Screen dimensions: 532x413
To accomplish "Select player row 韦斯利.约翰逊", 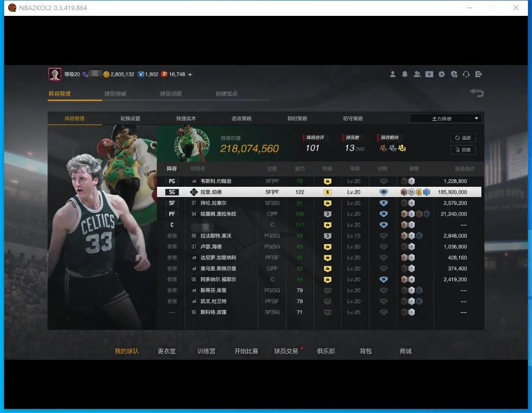I will coord(319,181).
